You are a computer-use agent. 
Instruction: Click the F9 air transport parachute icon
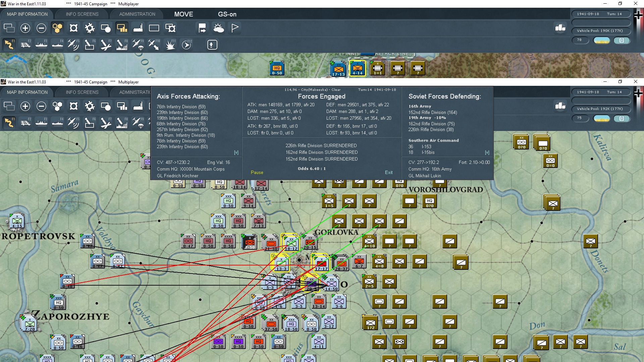pos(138,45)
